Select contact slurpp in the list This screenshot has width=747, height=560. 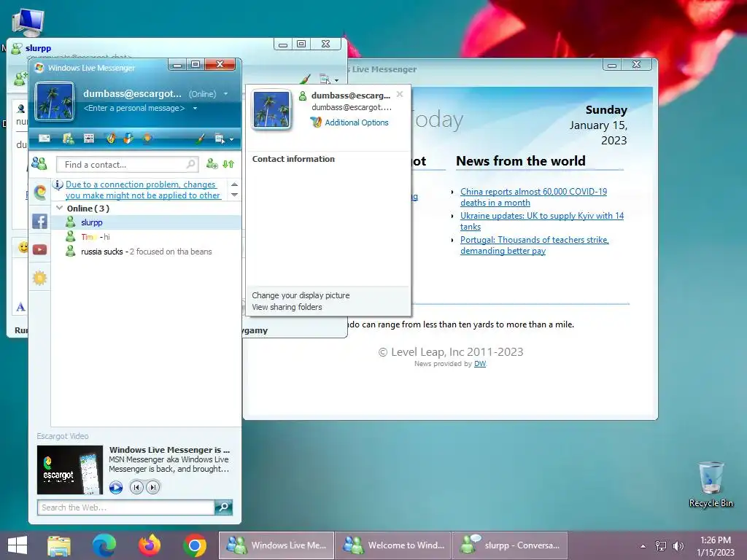pos(146,222)
